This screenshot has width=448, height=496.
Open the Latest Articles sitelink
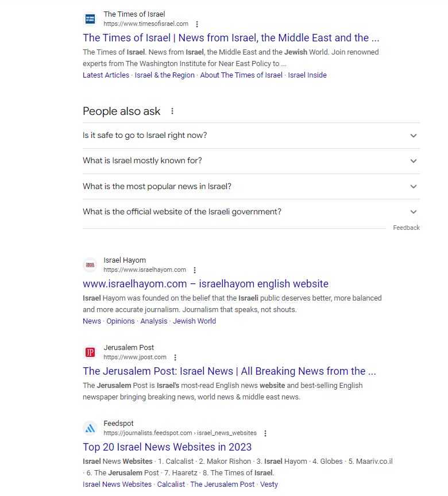(x=106, y=75)
